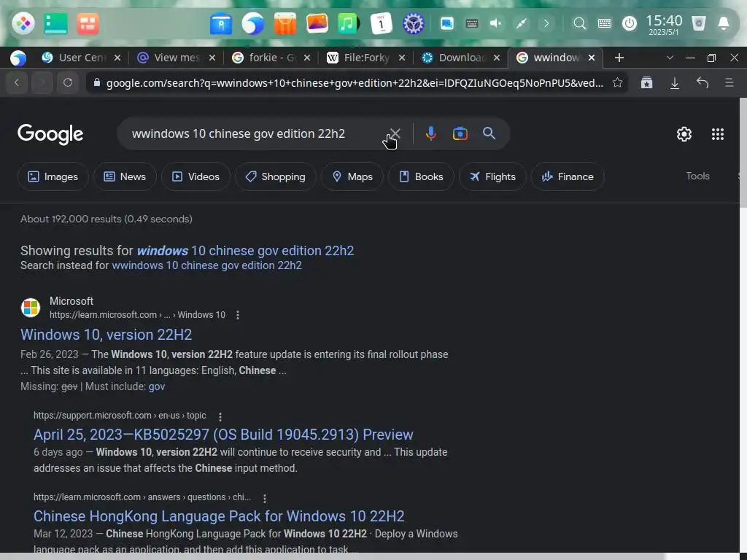The image size is (747, 560).
Task: Click 'Must include: gov' link
Action: [157, 386]
